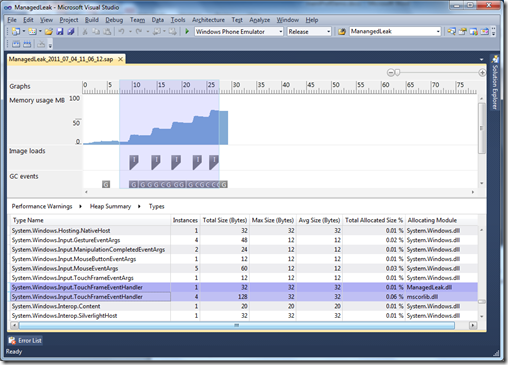The width and height of the screenshot is (508, 365).
Task: Select the System.Windows.Hosting.NativeHost row
Action: (244, 231)
